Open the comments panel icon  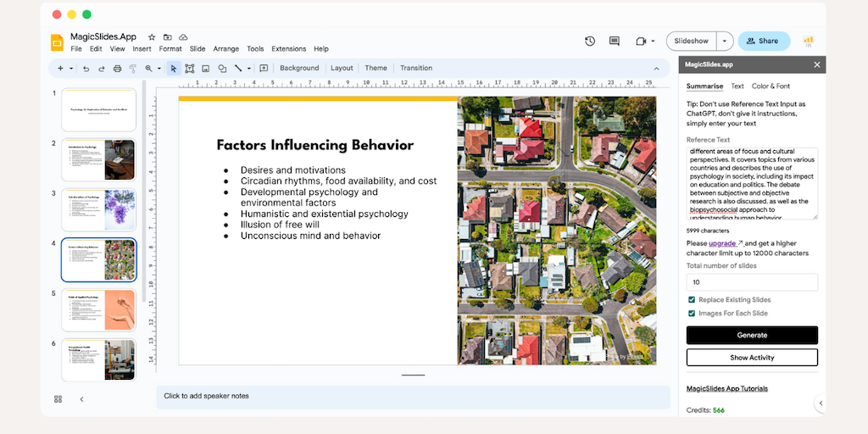[x=615, y=41]
